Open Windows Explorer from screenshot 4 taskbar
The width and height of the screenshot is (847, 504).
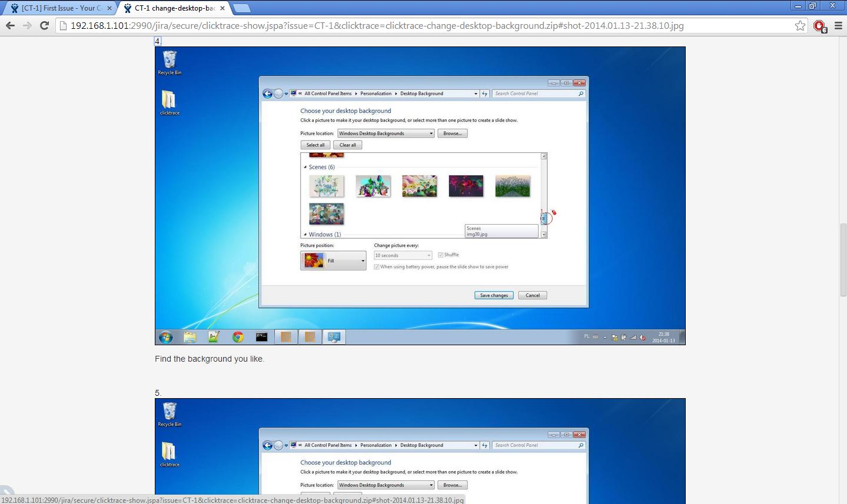(190, 337)
